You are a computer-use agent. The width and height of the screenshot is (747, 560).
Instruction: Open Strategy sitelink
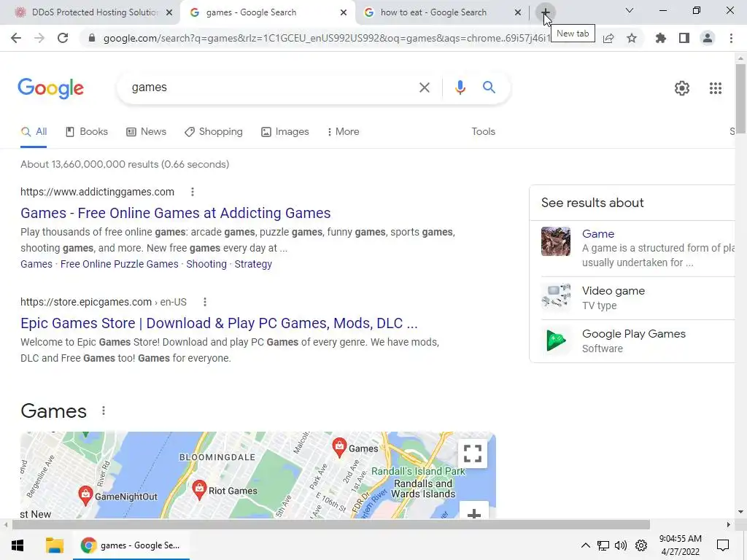coord(253,264)
